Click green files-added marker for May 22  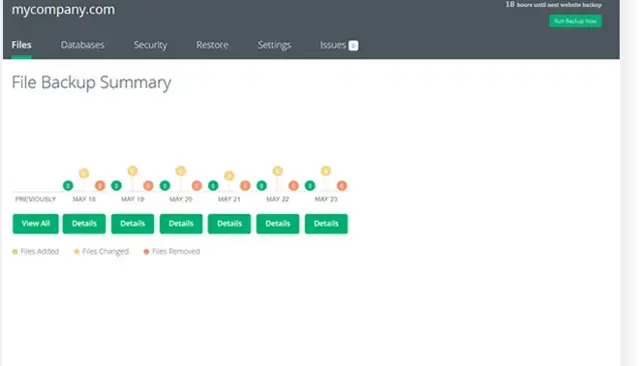(262, 186)
